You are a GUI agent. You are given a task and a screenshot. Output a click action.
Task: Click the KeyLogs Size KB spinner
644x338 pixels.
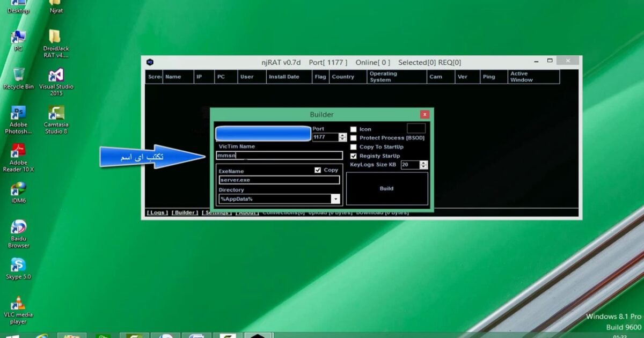point(424,165)
